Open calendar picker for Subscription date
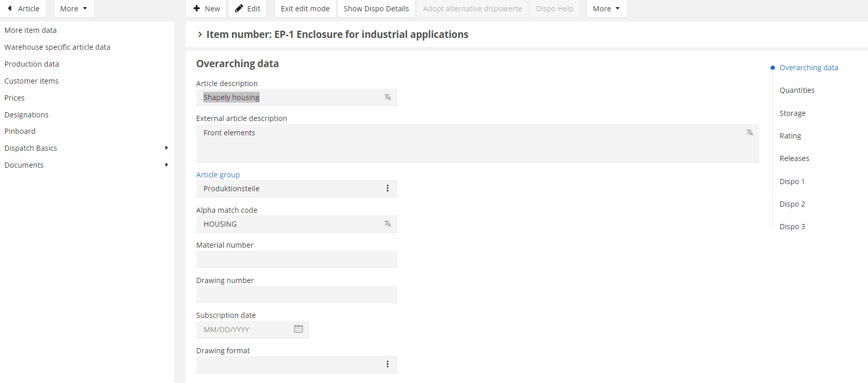This screenshot has width=868, height=383. [299, 329]
